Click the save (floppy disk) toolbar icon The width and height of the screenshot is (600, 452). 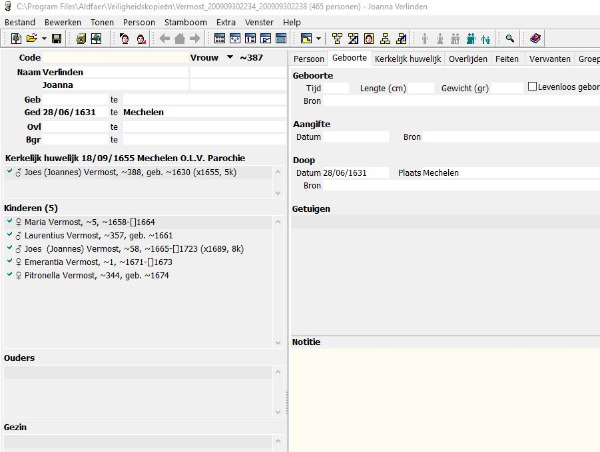tap(57, 38)
